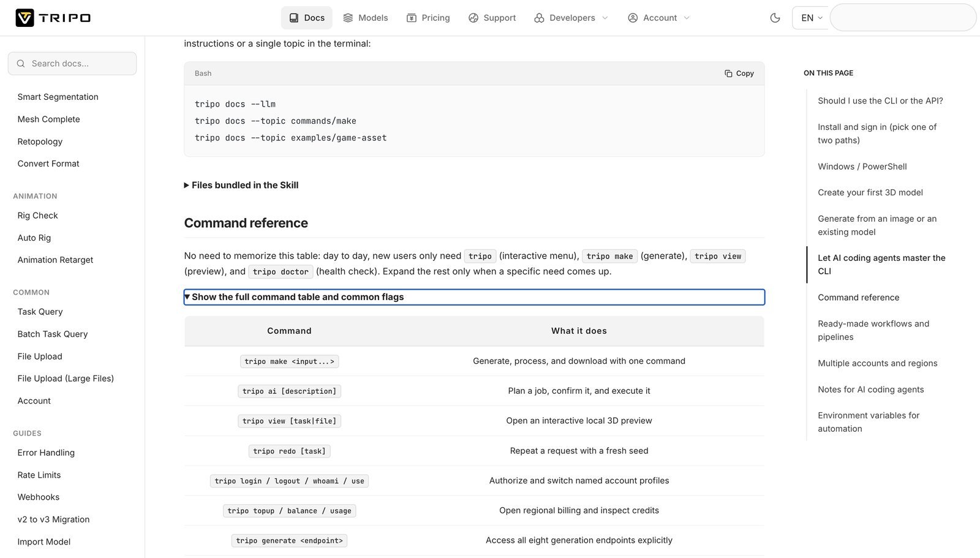This screenshot has width=980, height=558.
Task: Open Mesh Complete in sidebar
Action: coord(49,119)
